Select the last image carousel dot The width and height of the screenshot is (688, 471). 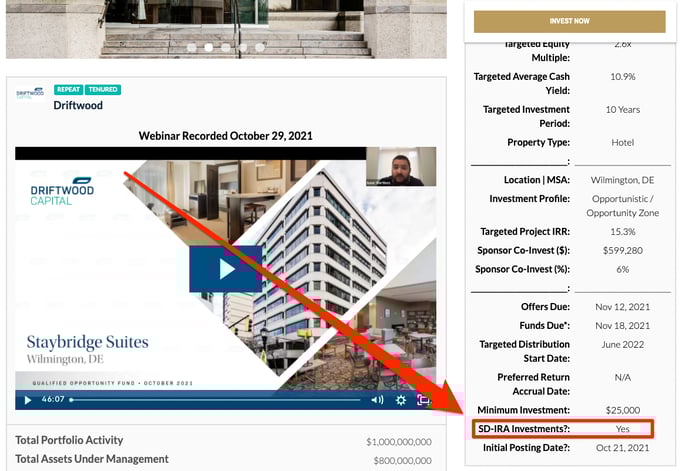point(260,47)
